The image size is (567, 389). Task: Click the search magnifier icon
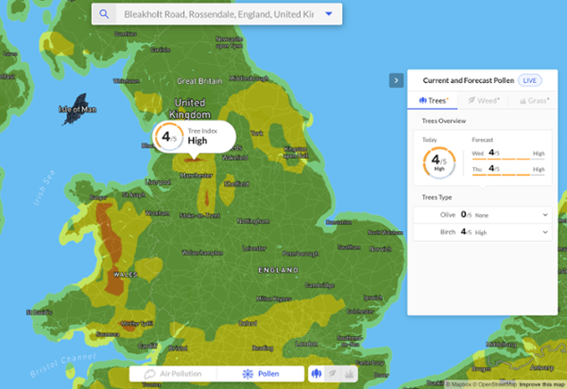tap(104, 14)
